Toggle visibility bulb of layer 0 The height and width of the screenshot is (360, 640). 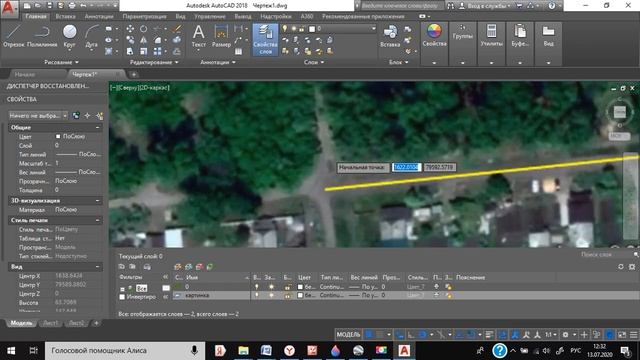[x=257, y=287]
